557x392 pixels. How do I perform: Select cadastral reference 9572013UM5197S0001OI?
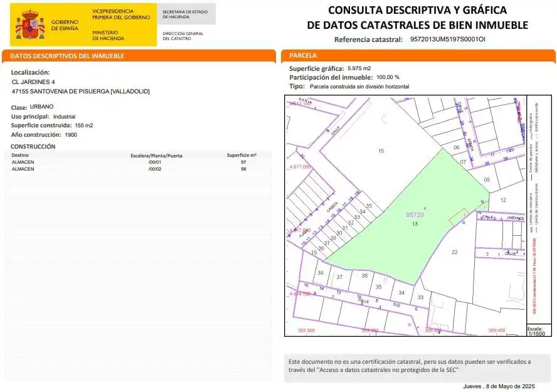448,39
